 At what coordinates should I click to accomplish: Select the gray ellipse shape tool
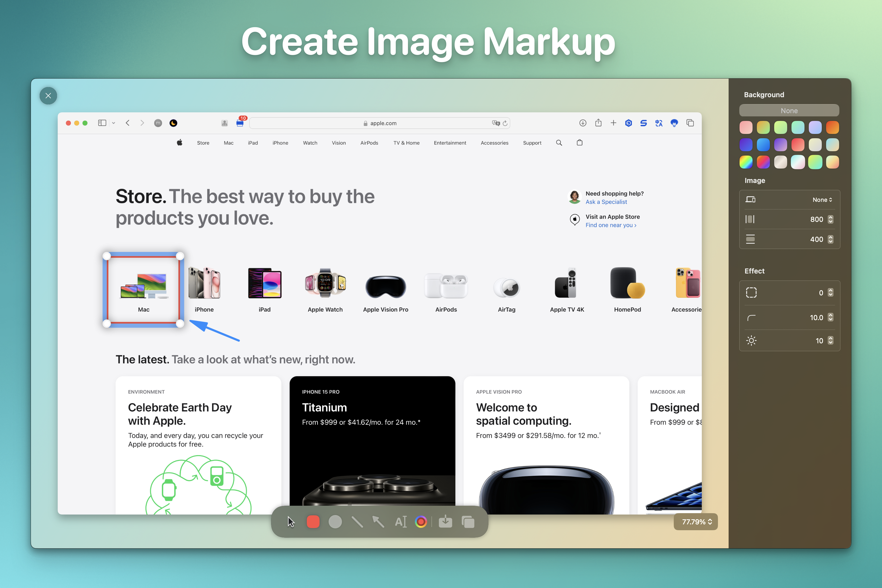point(335,522)
